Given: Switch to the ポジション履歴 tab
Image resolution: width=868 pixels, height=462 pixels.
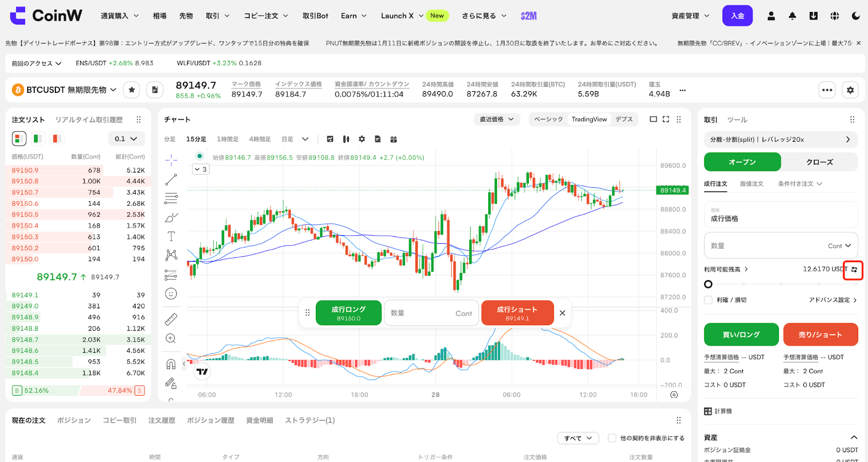Looking at the screenshot, I should tap(210, 420).
